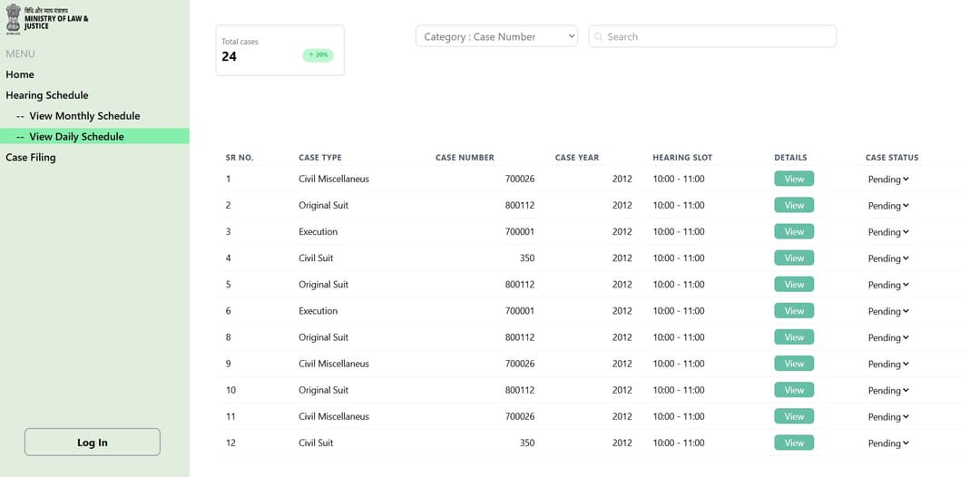Click the Total cases summary card
The width and height of the screenshot is (980, 477).
[280, 51]
